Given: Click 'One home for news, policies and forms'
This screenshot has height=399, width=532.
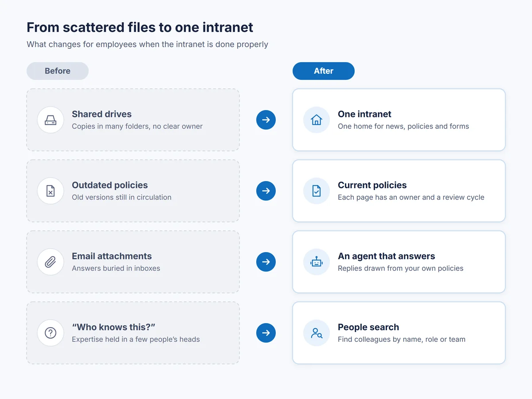Looking at the screenshot, I should [x=403, y=126].
